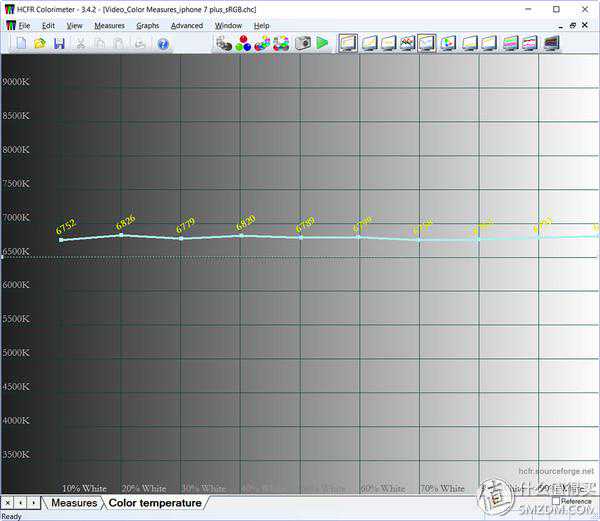Select the Color temperature tab

(155, 503)
